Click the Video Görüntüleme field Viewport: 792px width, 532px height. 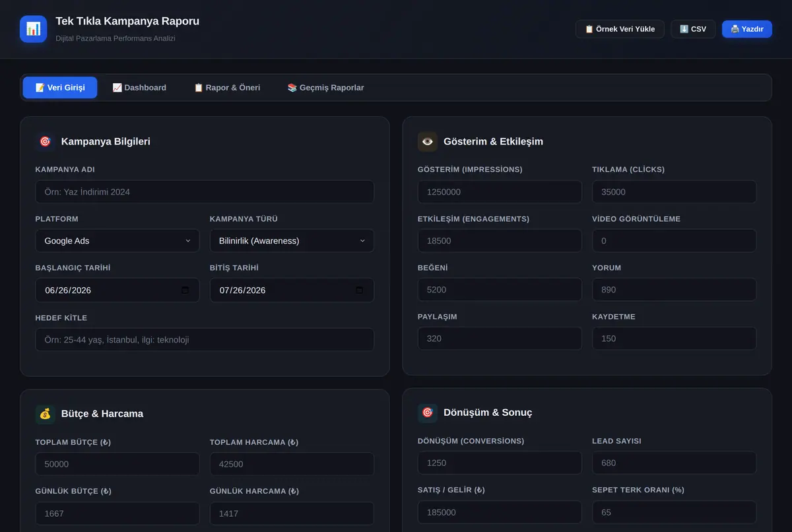click(x=675, y=241)
